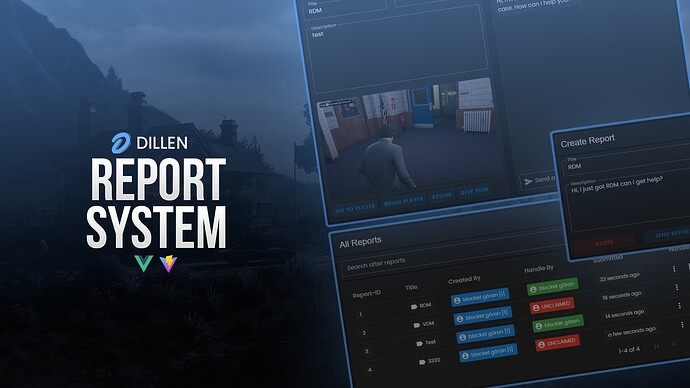This screenshot has height=388, width=690.
Task: Click the 'All Reports' panel heading
Action: [x=360, y=242]
